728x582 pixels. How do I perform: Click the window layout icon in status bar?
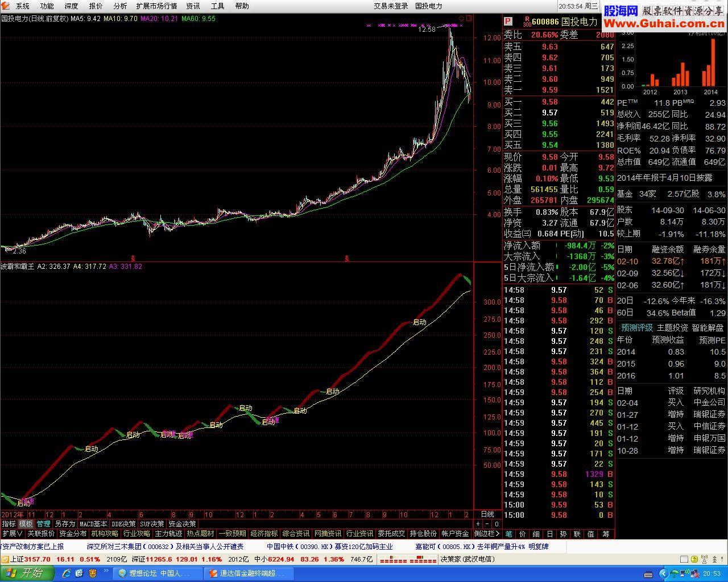(684, 559)
